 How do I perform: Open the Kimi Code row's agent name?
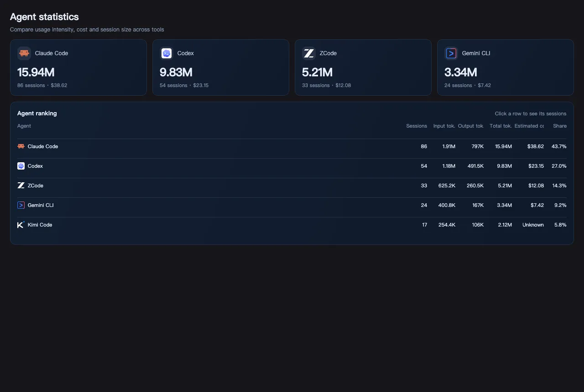coord(40,225)
